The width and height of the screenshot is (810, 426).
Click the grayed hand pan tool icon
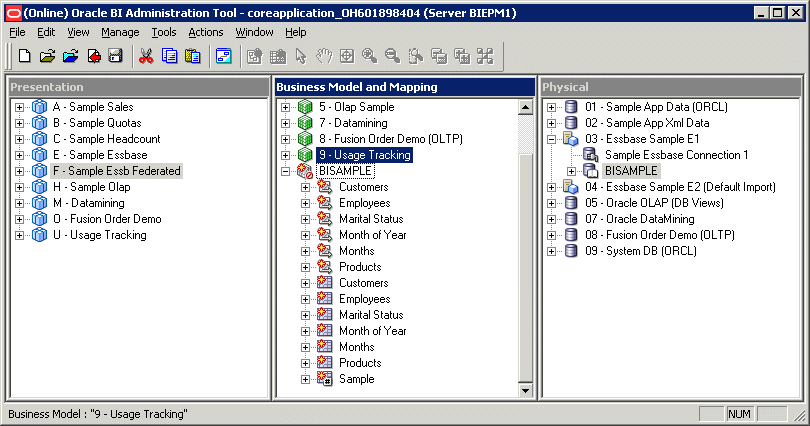click(x=324, y=56)
